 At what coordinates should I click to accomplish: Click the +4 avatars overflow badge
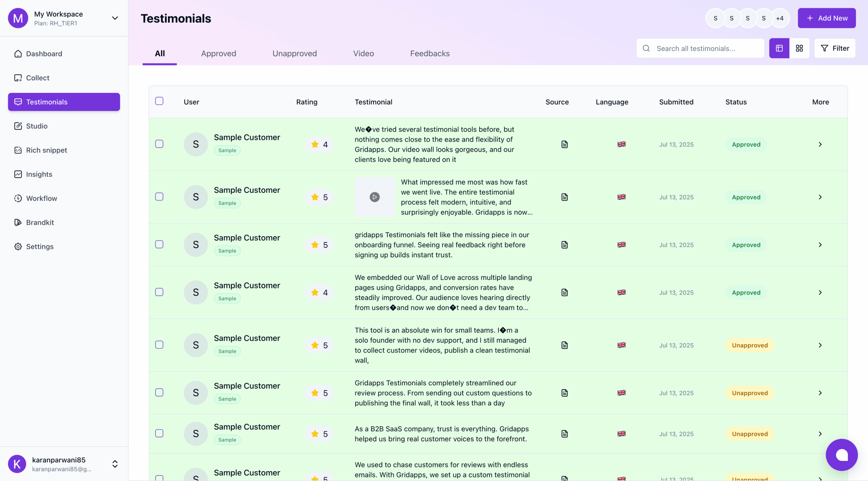[780, 18]
